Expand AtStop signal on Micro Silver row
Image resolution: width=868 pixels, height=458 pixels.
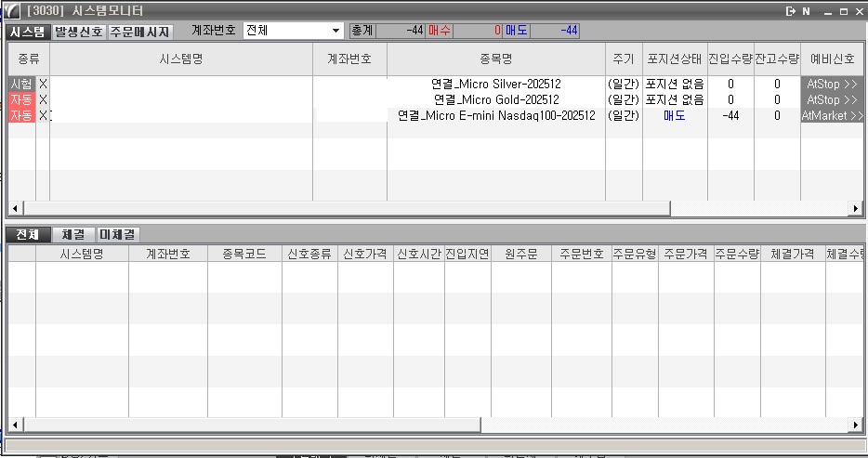(x=832, y=84)
